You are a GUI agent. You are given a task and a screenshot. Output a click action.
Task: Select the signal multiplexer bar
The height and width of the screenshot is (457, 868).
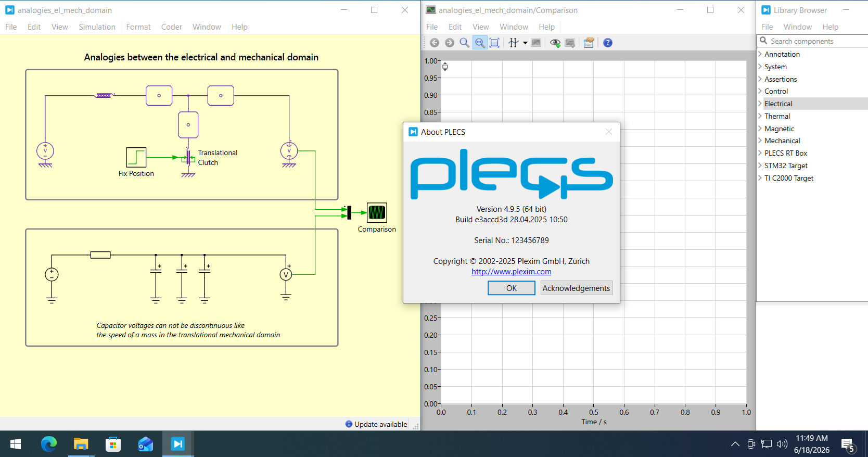(349, 212)
